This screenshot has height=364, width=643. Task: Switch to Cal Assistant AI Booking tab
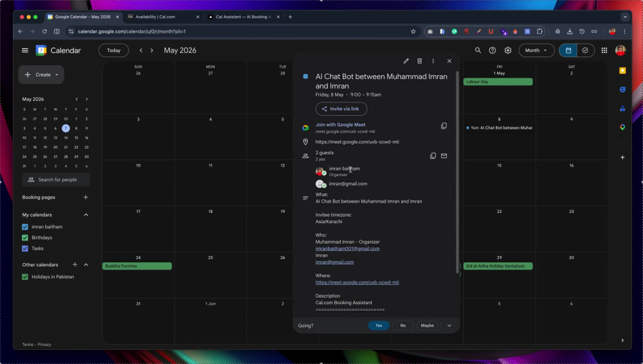point(244,17)
